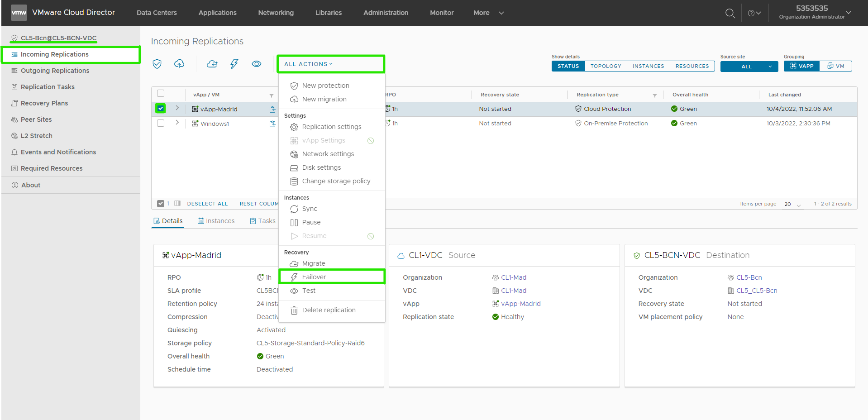The height and width of the screenshot is (420, 868).
Task: Switch to the Instances tab
Action: point(216,221)
